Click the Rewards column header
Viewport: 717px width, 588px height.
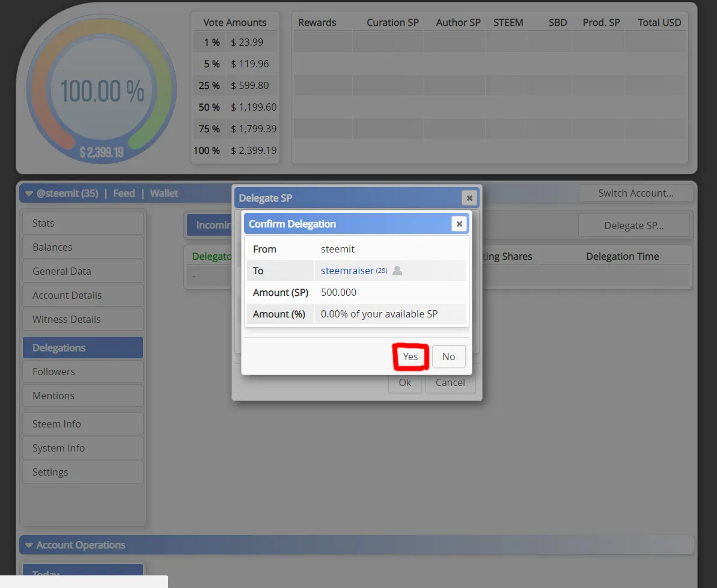click(x=317, y=22)
